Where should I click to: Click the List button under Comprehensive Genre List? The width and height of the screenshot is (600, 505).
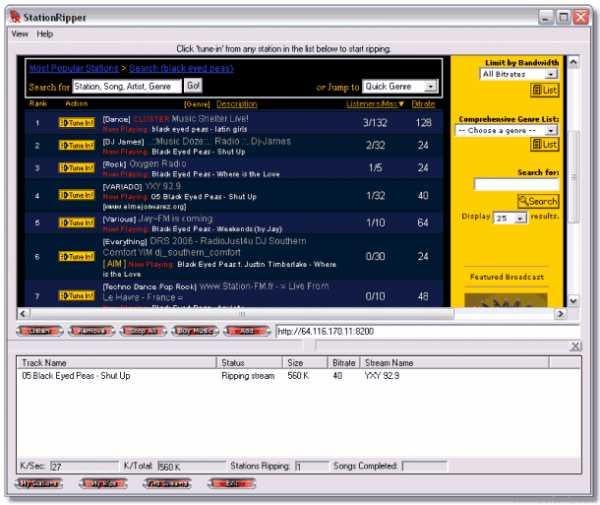(545, 145)
